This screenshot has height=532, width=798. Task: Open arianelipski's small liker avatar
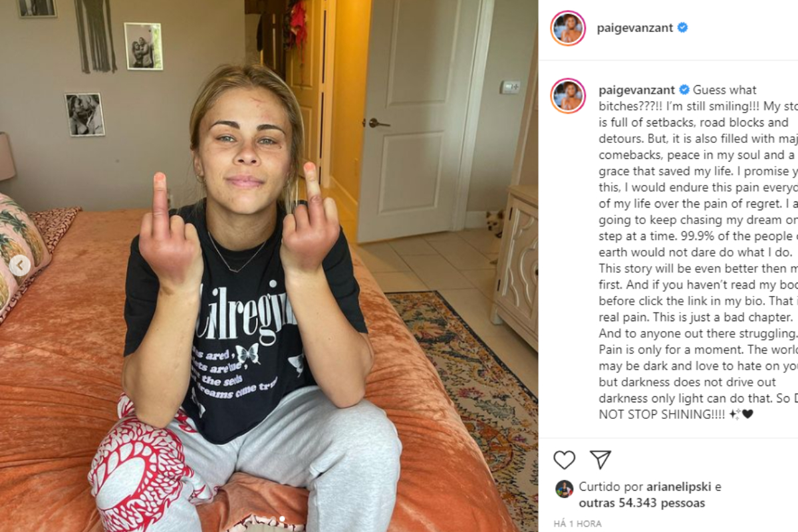coord(564,489)
